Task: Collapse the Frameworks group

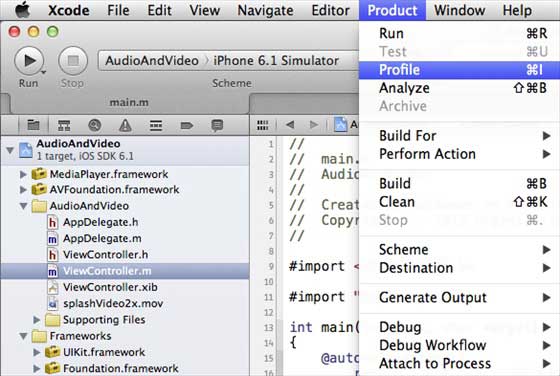Action: 24,336
